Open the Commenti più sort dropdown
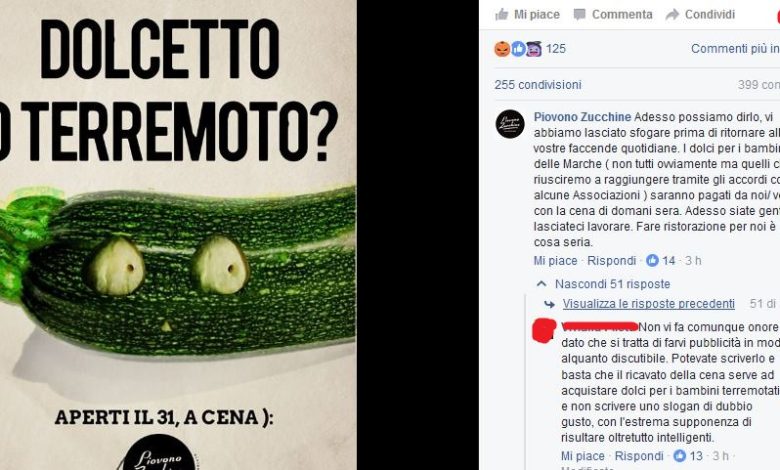The image size is (780, 470). coord(735,49)
